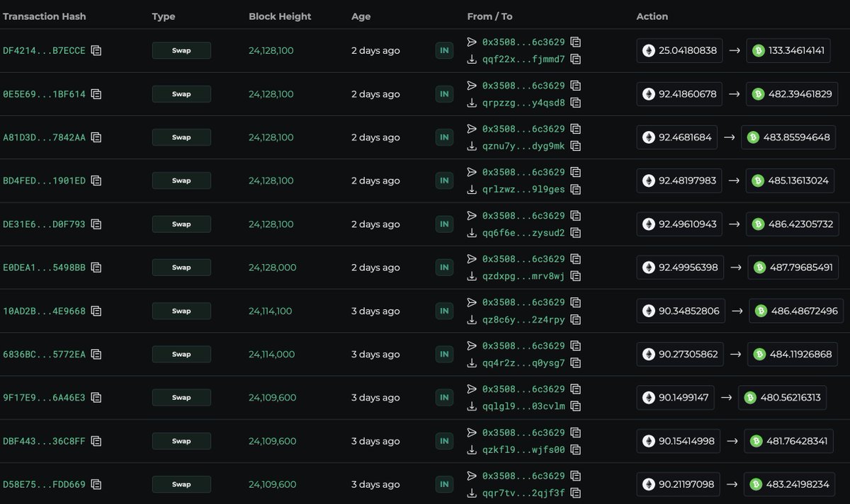Screen dimensions: 850x504
Task: Copy recipient address qzkfl9...wjfs00
Action: (x=576, y=449)
